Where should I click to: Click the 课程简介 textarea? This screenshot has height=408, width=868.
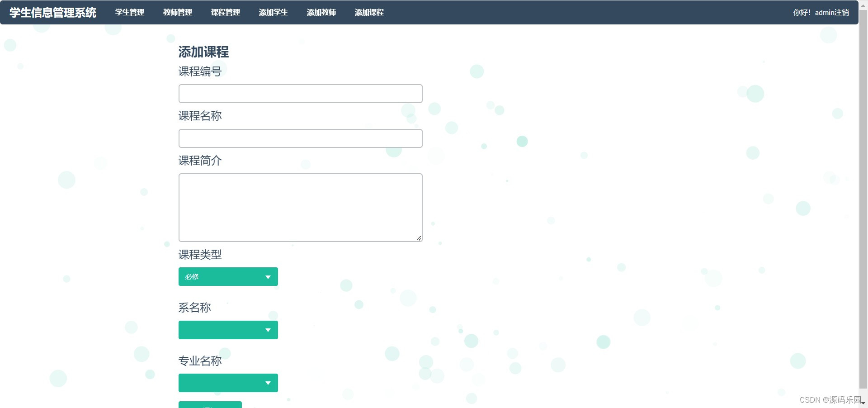click(300, 207)
